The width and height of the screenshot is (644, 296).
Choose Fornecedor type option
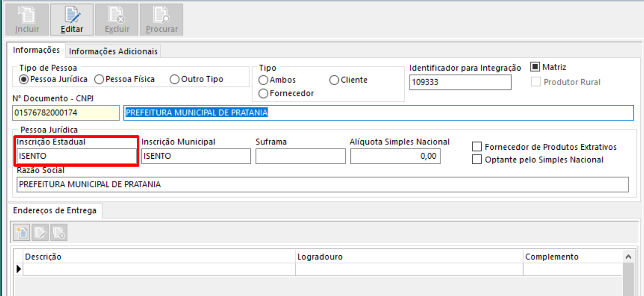(287, 93)
